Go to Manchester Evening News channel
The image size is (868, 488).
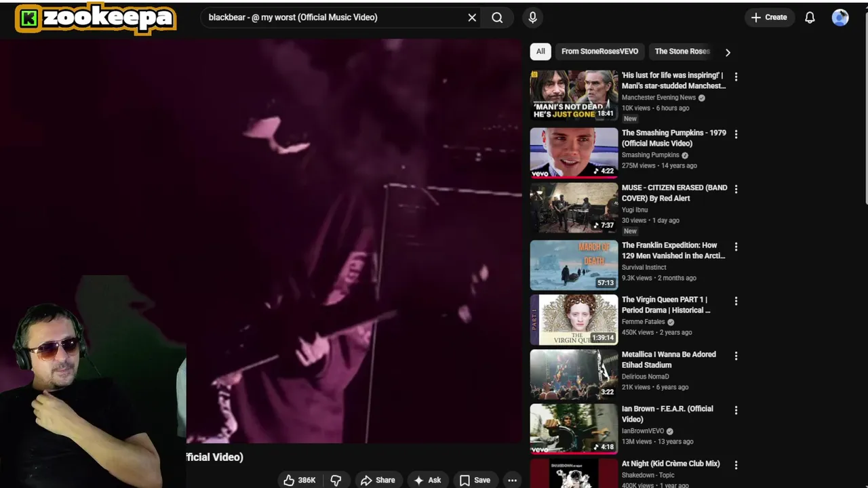(x=658, y=98)
